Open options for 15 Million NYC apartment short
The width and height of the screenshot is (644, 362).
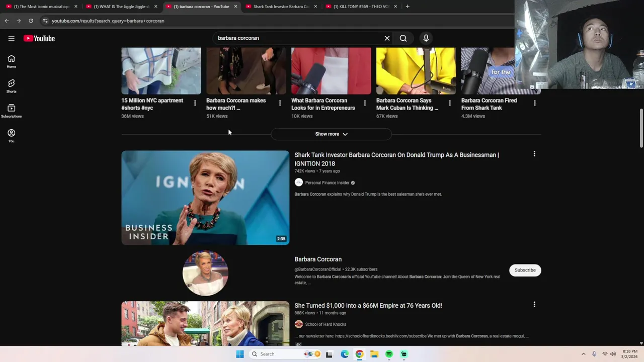(195, 103)
